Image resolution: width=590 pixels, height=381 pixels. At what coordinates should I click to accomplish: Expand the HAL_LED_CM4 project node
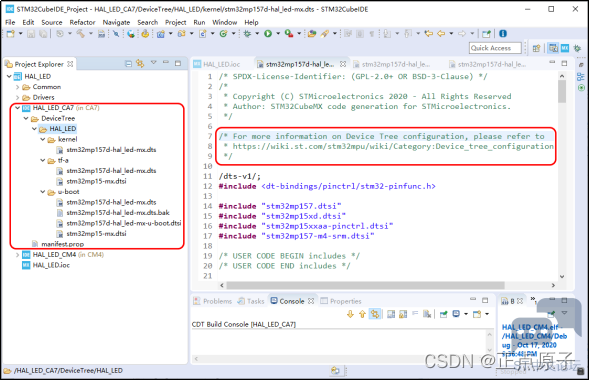click(17, 255)
